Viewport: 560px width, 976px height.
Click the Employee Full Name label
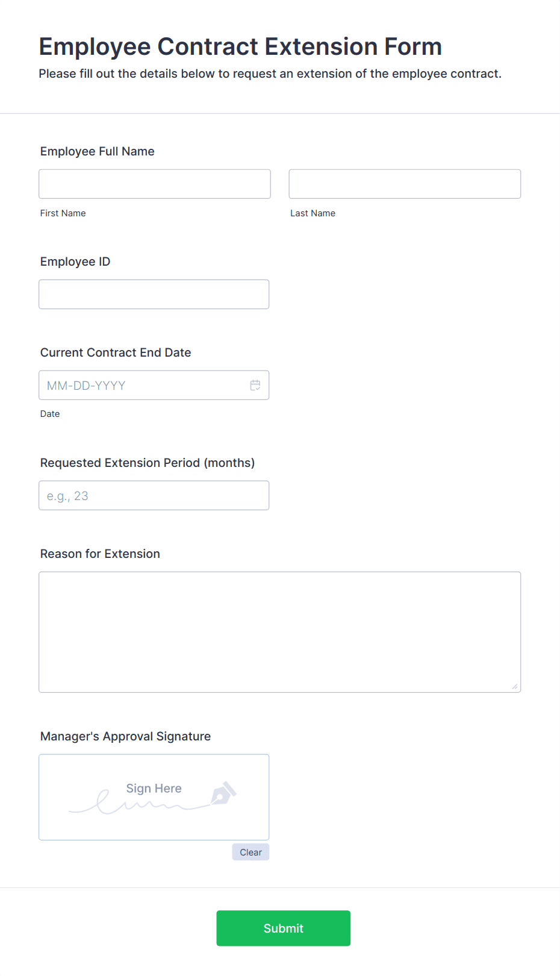(x=98, y=151)
